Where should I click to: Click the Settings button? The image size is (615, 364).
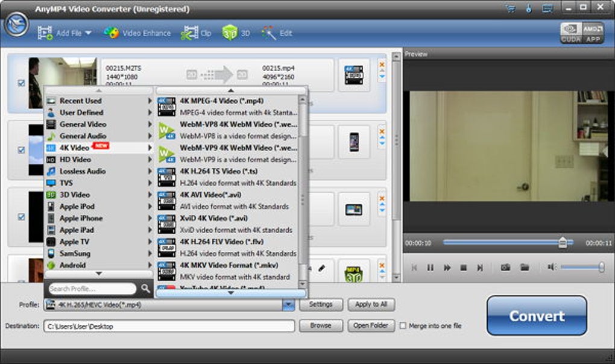click(321, 304)
